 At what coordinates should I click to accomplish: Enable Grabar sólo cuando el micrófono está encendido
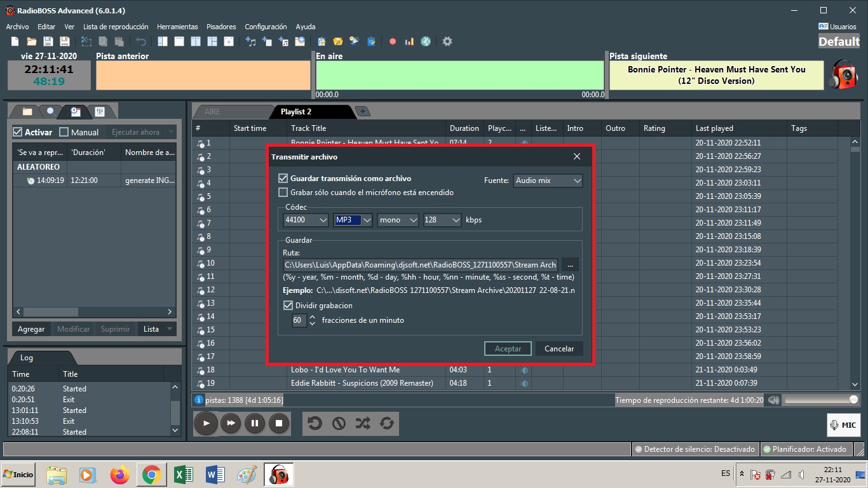283,193
